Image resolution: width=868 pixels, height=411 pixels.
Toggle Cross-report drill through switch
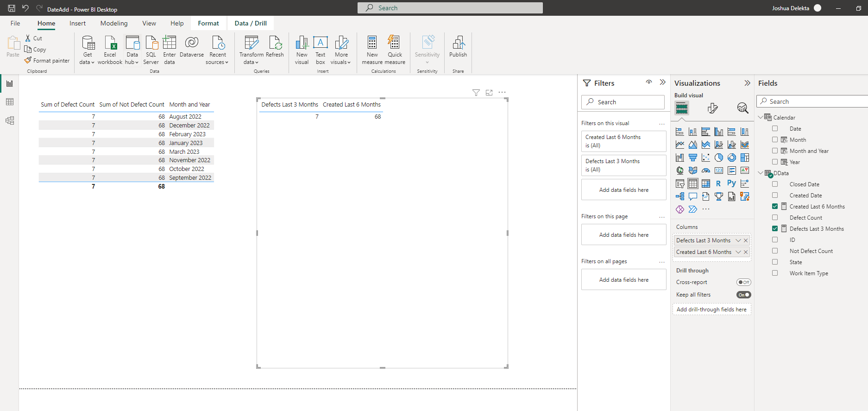point(743,282)
